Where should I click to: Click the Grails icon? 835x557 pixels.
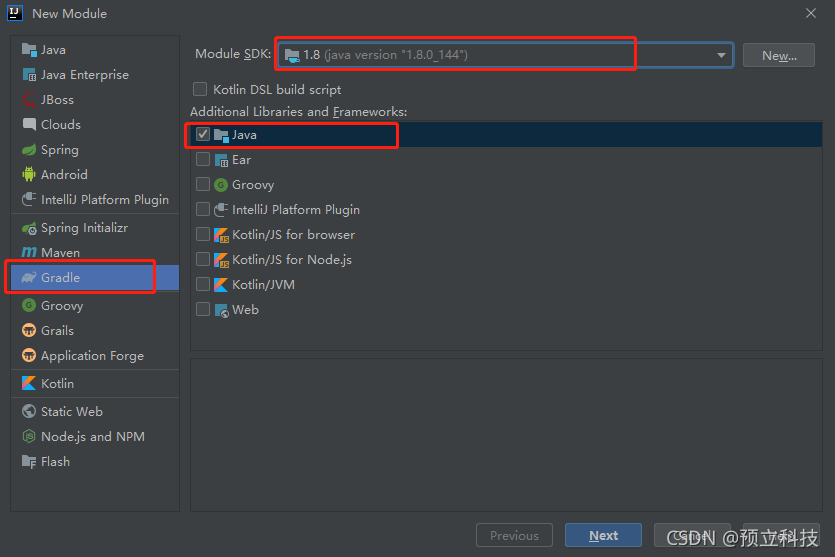coord(29,330)
